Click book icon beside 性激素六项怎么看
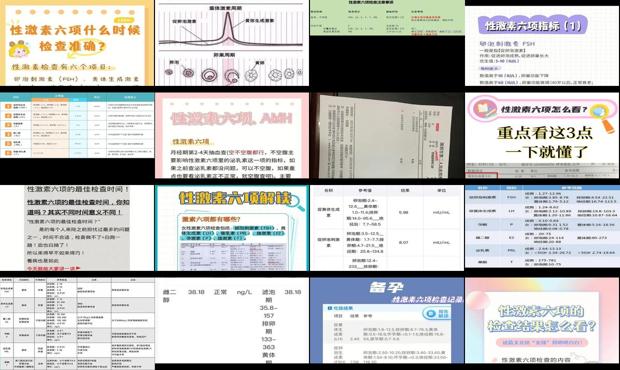This screenshot has height=370, width=620. pos(485,108)
